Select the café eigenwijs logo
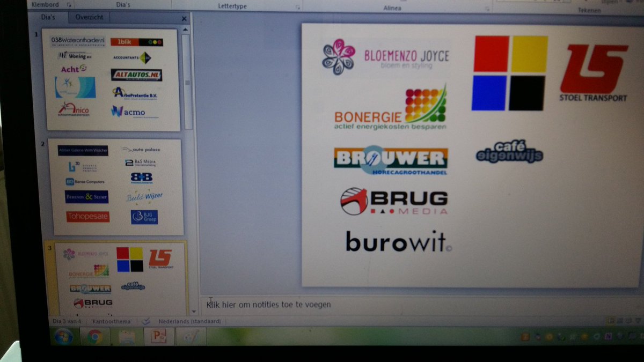 coord(509,152)
